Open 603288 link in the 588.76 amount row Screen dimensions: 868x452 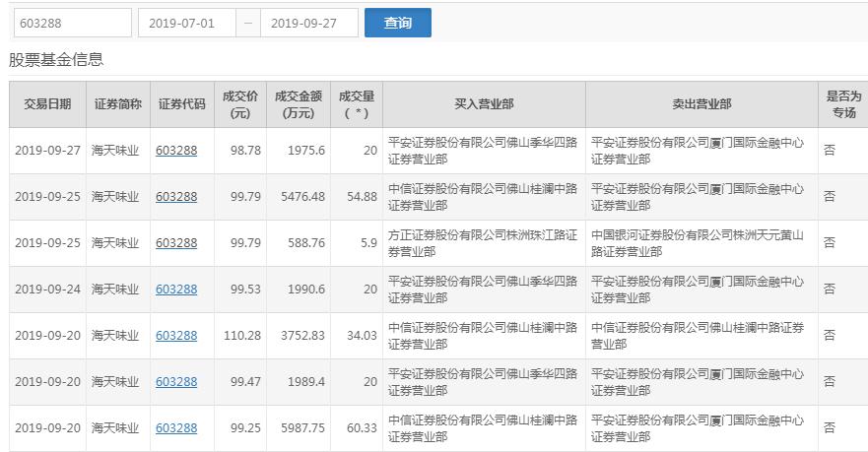176,243
